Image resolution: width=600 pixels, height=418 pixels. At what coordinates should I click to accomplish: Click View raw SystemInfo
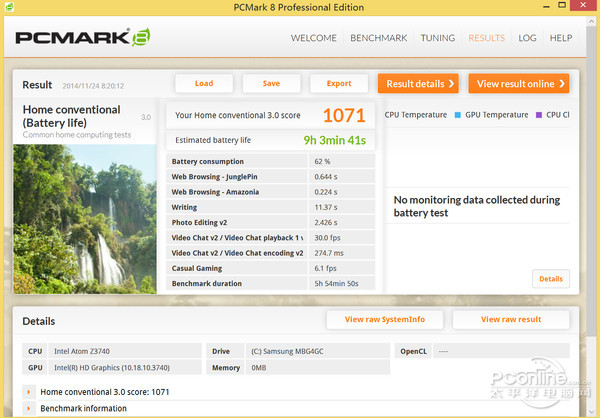385,319
